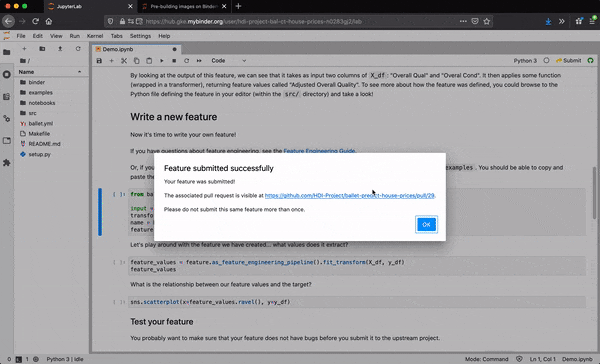Click the feature_values code cell
This screenshot has height=364, width=600.
click(x=357, y=266)
